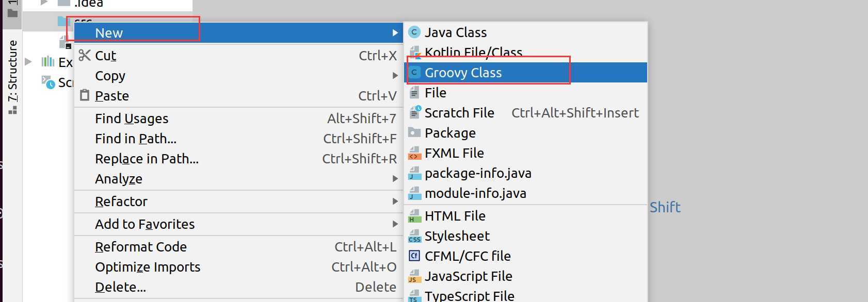
Task: Click the HTML File icon
Action: (414, 216)
